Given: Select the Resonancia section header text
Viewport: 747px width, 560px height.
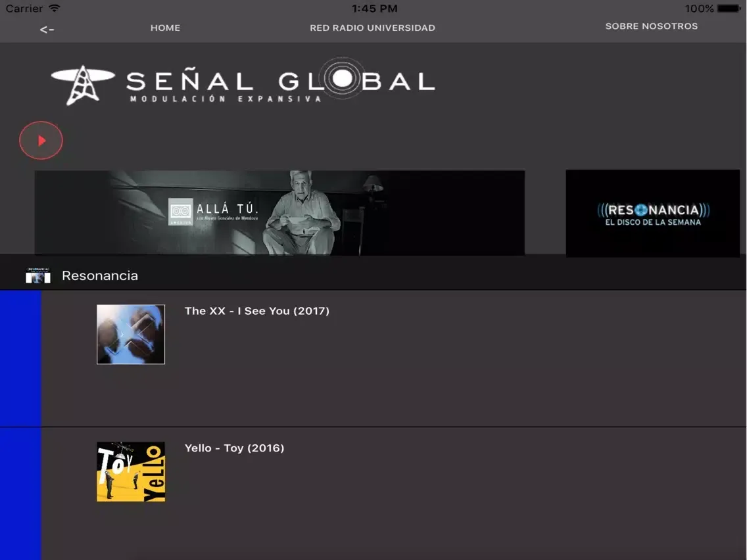Looking at the screenshot, I should (100, 275).
